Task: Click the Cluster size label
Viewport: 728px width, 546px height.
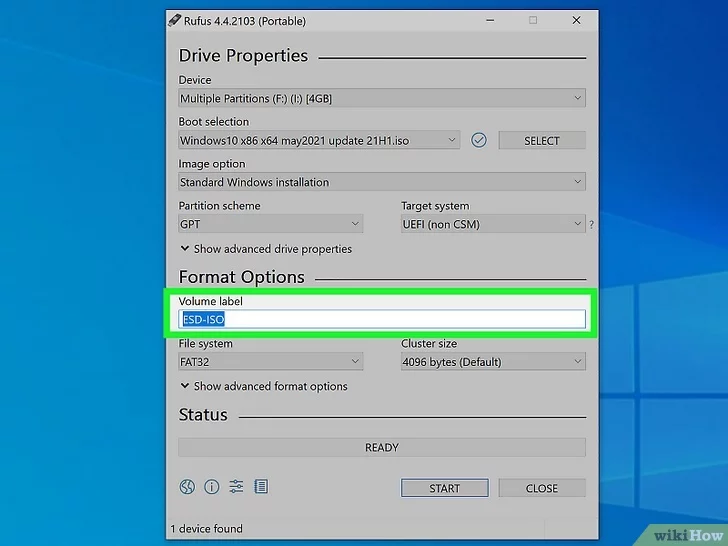Action: coord(429,344)
